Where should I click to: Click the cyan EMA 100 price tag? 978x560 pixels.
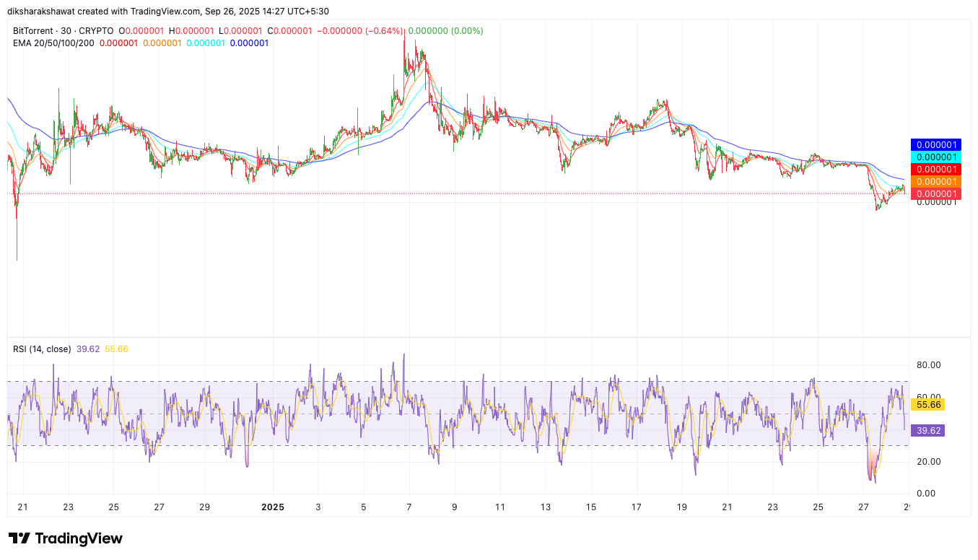coord(935,157)
